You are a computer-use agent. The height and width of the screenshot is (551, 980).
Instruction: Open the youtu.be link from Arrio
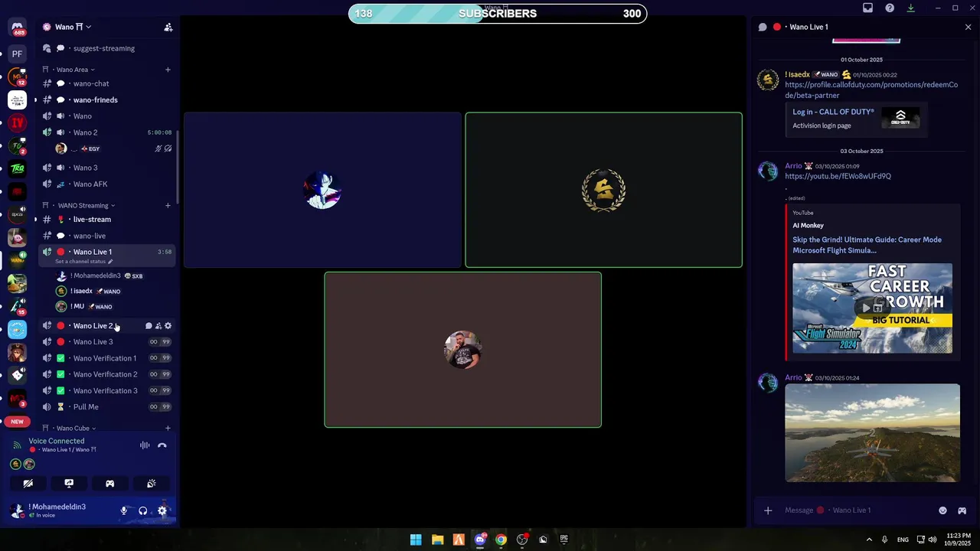coord(838,176)
